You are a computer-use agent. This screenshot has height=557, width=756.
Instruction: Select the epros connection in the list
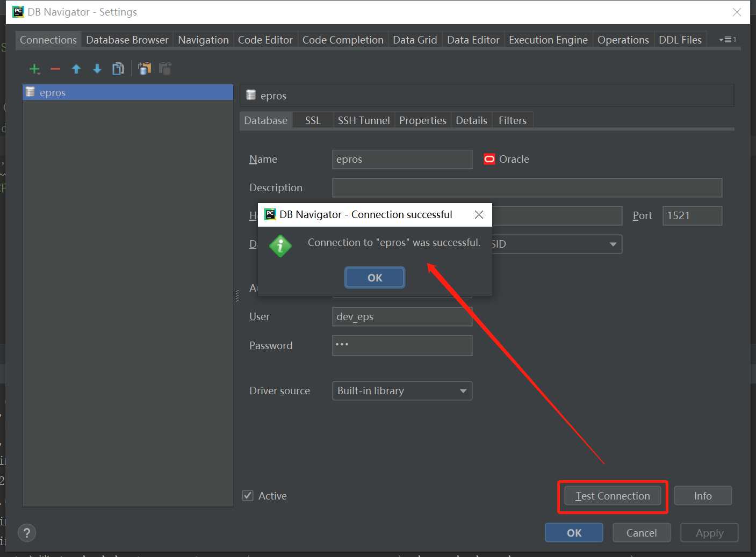(x=128, y=92)
